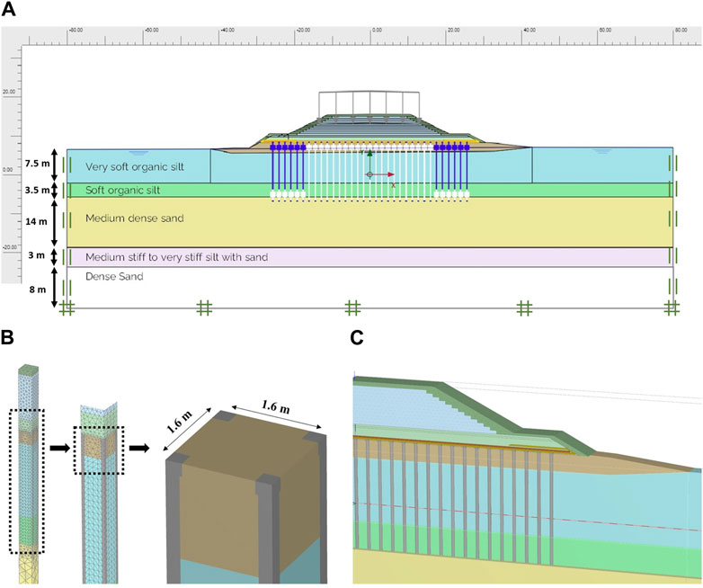Click the -20.00 mark on vertical ruler
The width and height of the screenshot is (703, 588).
click(x=9, y=247)
